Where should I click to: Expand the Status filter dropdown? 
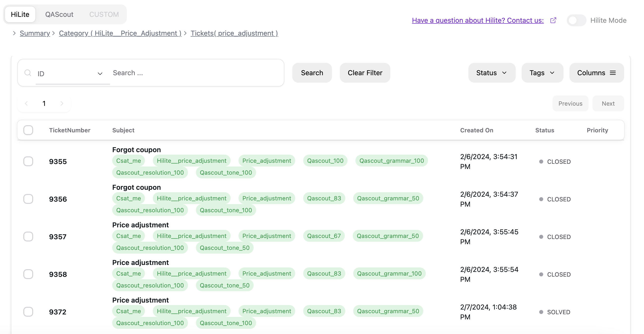click(x=491, y=73)
